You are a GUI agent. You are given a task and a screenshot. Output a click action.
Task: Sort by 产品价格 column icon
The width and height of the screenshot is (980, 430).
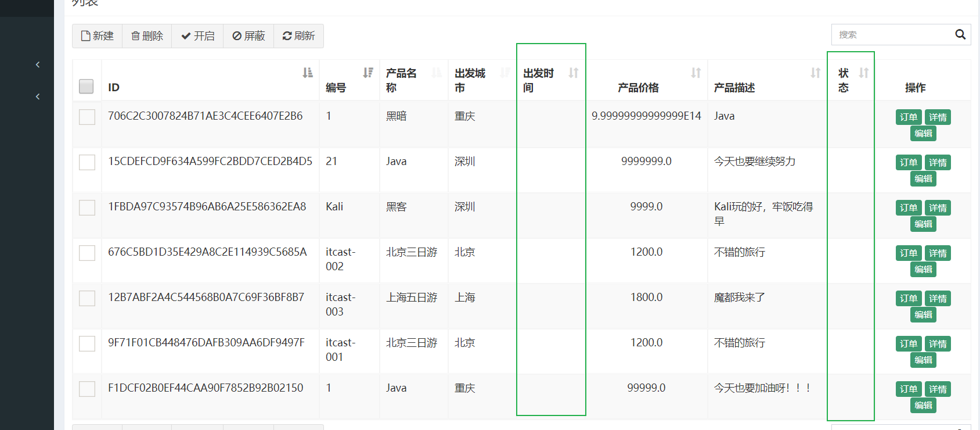click(x=696, y=73)
